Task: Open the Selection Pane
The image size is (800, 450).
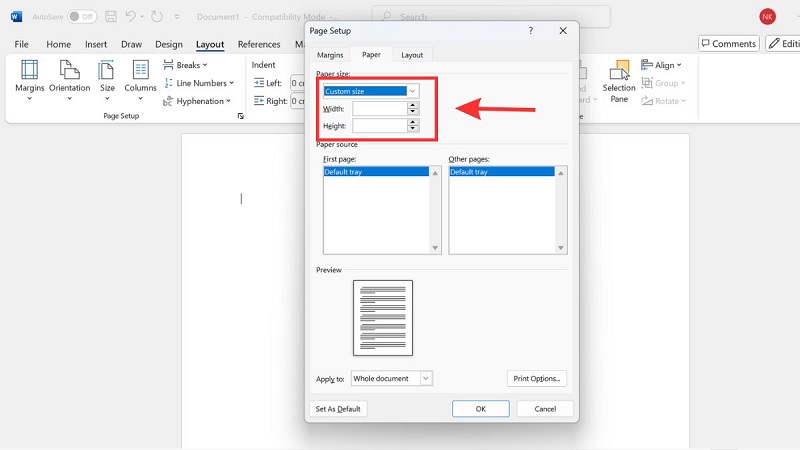Action: [619, 78]
